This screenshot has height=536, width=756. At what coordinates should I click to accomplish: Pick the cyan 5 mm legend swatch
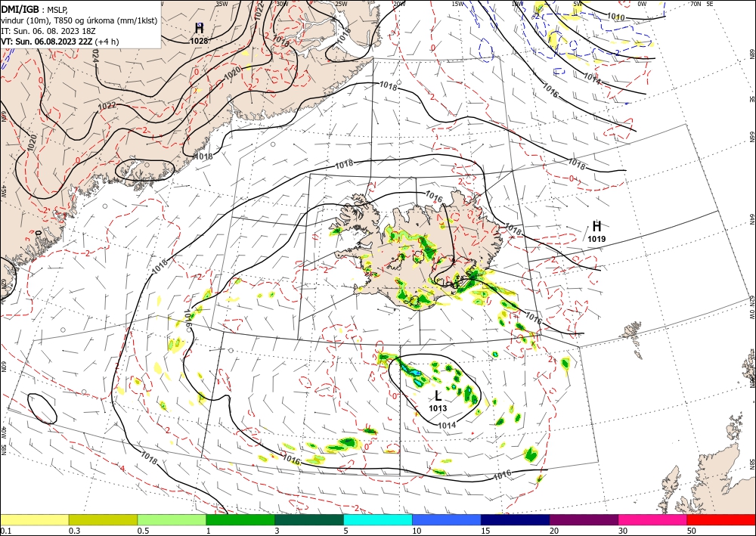pos(378,519)
